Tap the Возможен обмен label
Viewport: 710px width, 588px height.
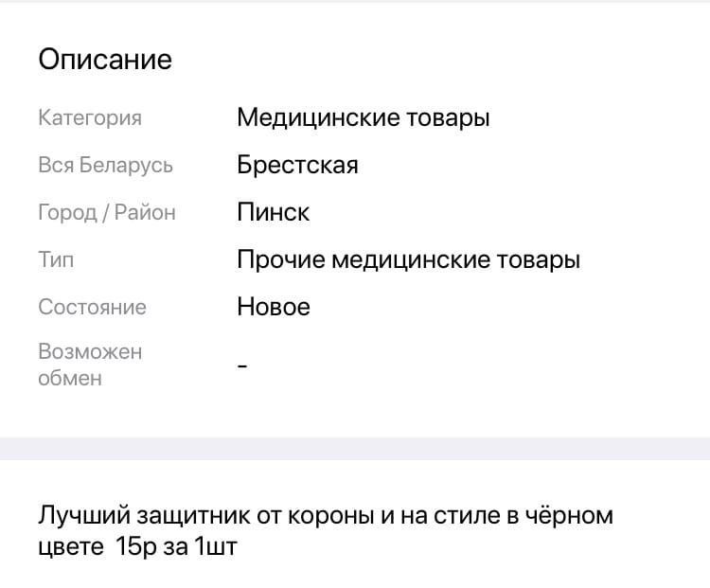pyautogui.click(x=90, y=365)
